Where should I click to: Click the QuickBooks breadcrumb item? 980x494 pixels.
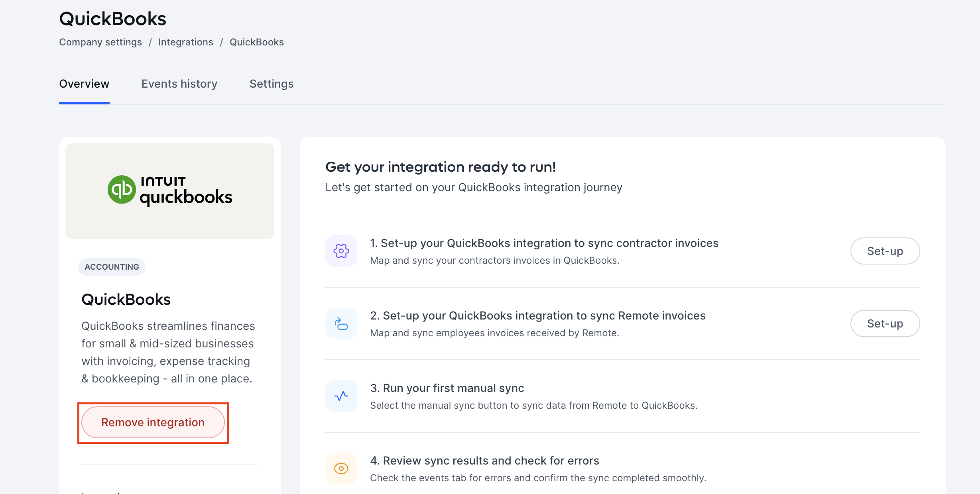(257, 42)
